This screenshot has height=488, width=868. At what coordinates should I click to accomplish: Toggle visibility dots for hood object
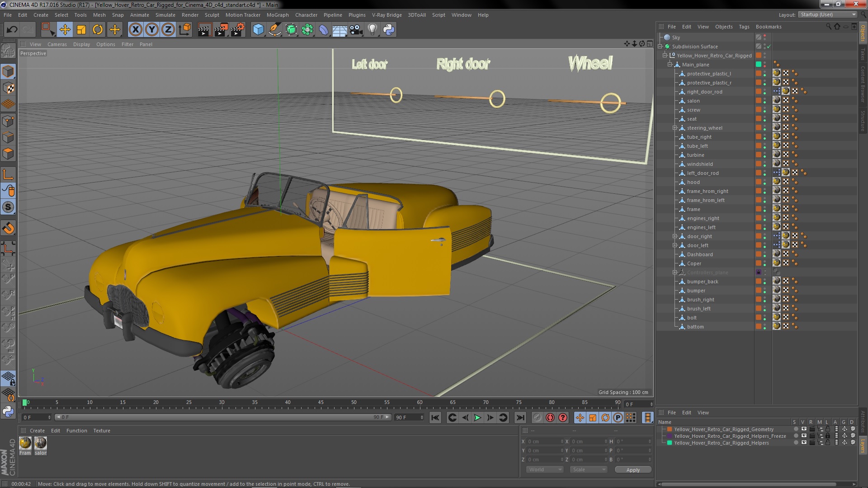764,182
